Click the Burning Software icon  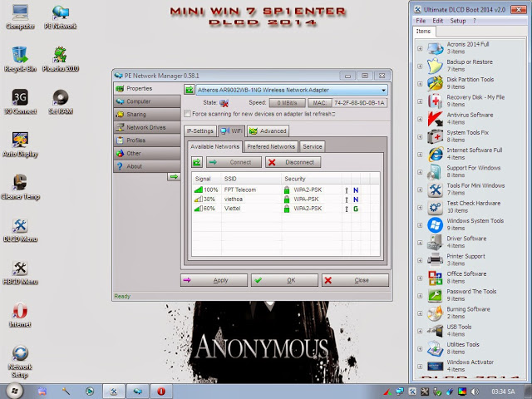point(436,313)
